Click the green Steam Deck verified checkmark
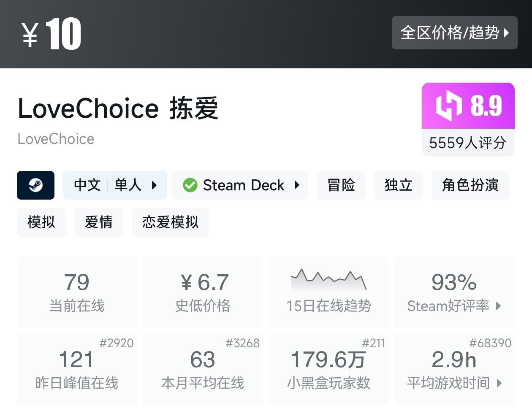Viewport: 532px width, 411px height. [190, 185]
